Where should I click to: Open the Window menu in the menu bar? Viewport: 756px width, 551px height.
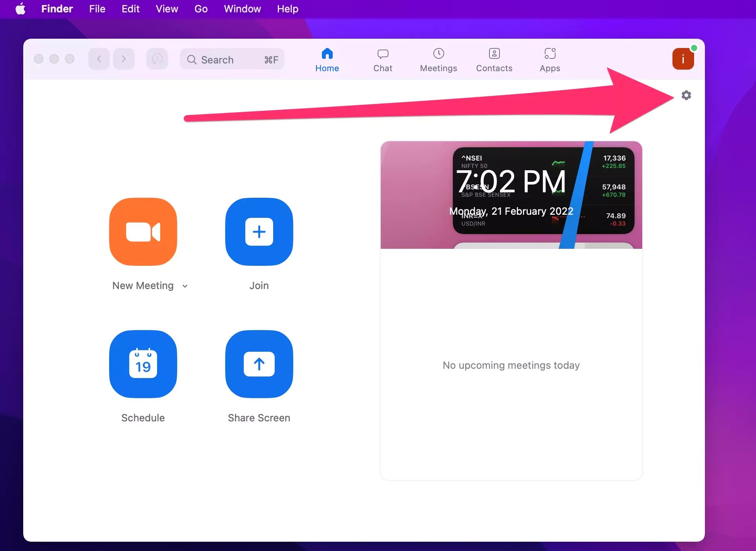[242, 9]
